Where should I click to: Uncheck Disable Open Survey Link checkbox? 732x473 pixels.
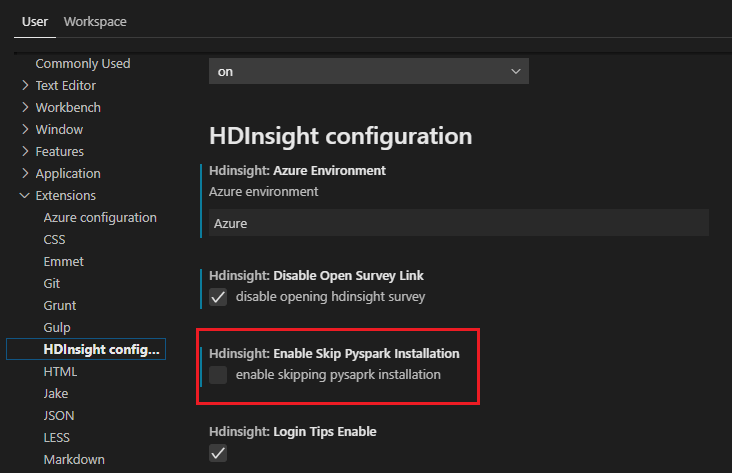point(218,297)
